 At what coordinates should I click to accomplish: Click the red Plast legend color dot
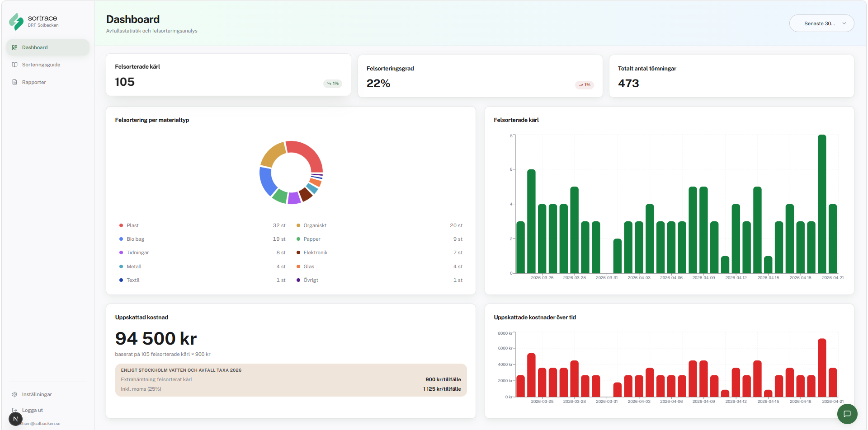coord(121,225)
